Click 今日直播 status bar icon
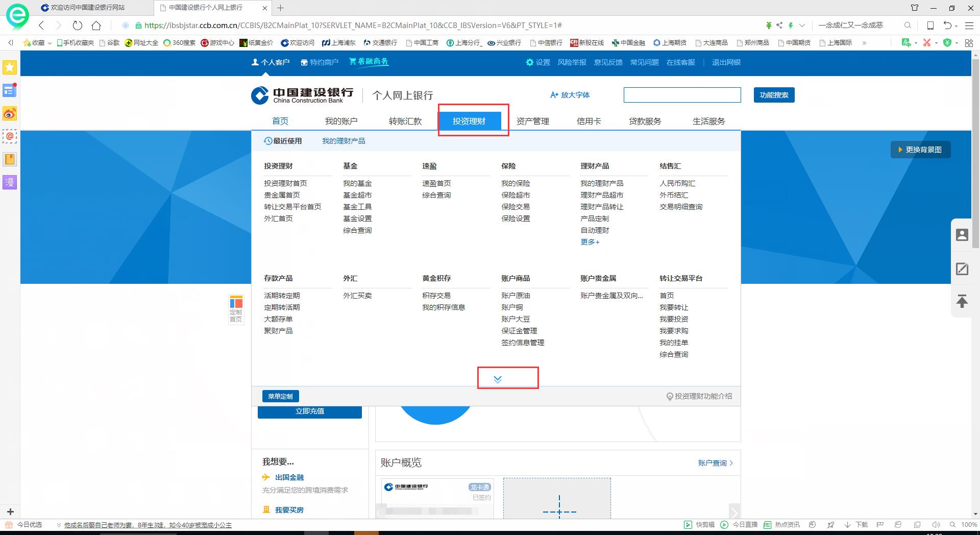 click(739, 525)
